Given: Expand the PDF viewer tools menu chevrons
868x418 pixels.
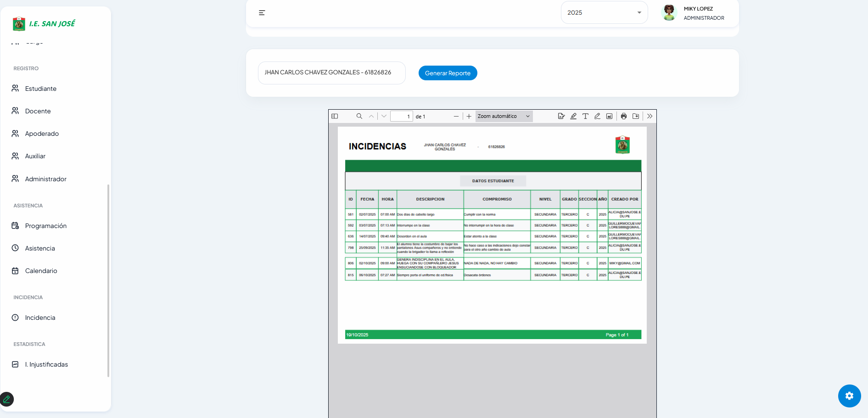Looking at the screenshot, I should 650,117.
